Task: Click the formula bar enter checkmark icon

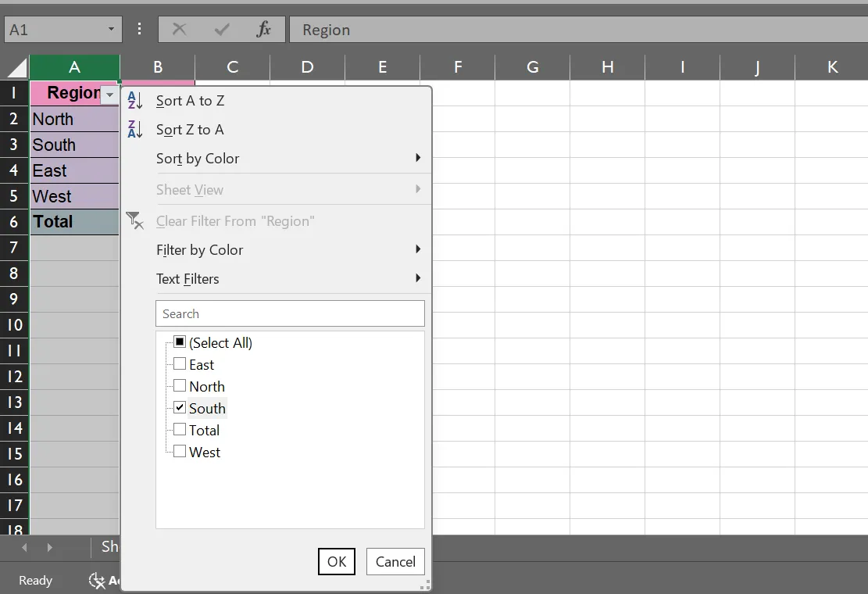Action: 222,30
